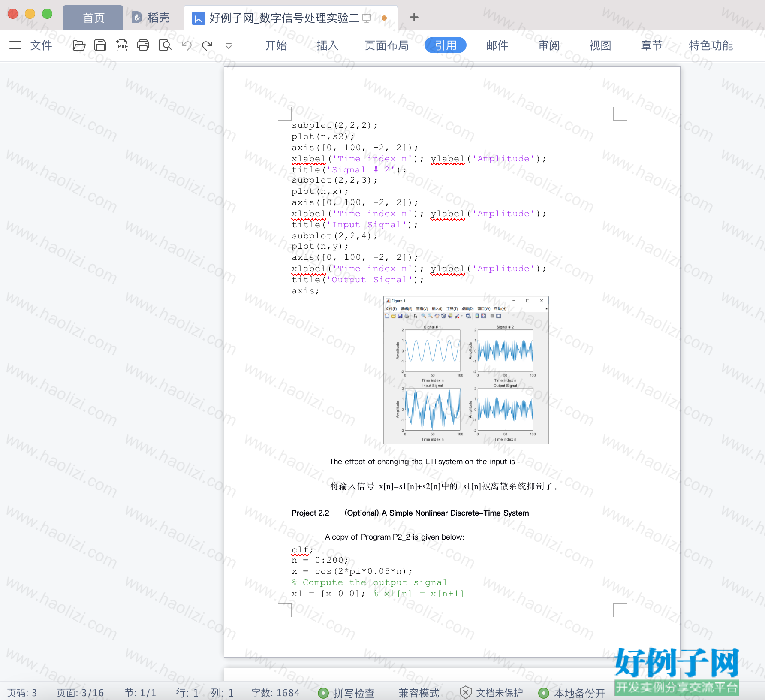Screen dimensions: 765x700
Task: Export to PDF icon
Action: [122, 45]
